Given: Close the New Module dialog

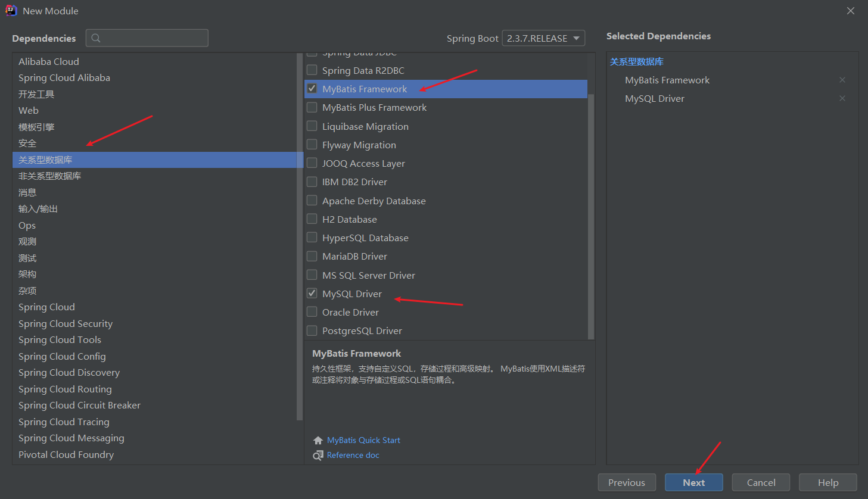Looking at the screenshot, I should tap(851, 11).
